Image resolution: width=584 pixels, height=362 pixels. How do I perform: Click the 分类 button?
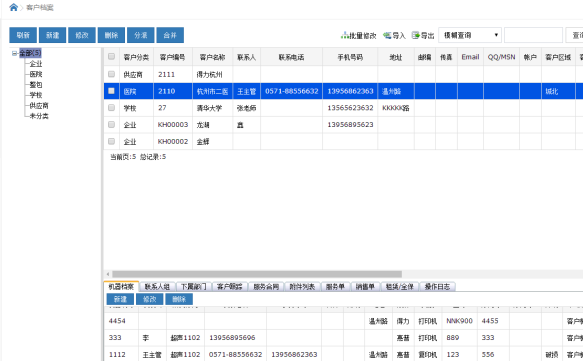pyautogui.click(x=141, y=35)
